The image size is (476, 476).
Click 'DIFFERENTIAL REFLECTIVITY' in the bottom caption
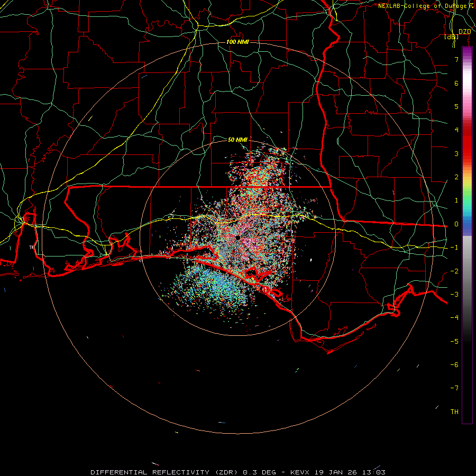(150, 472)
